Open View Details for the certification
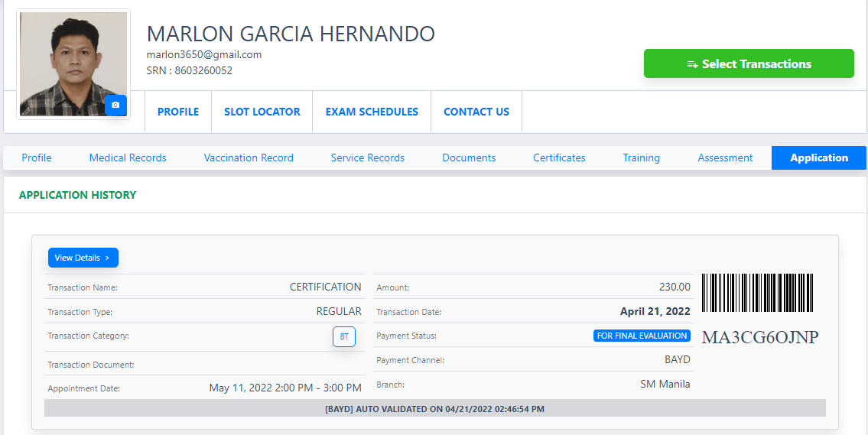Screen dimensions: 868x435 83,258
